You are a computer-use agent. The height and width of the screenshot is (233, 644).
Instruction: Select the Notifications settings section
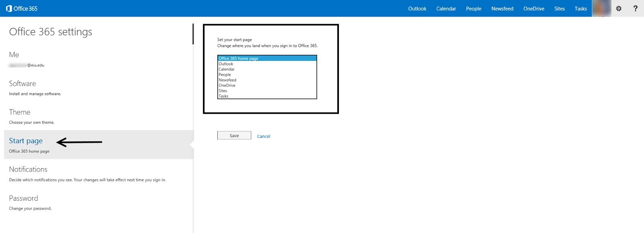(99, 173)
